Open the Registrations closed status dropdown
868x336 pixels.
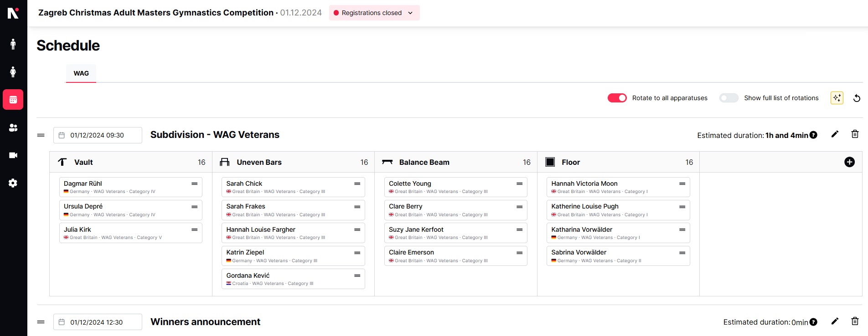click(374, 13)
